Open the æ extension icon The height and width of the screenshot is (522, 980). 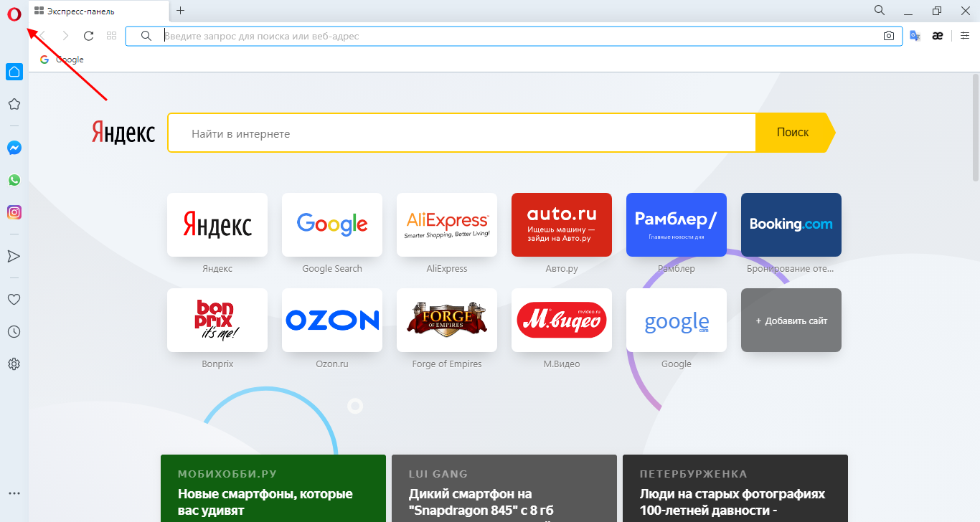pyautogui.click(x=937, y=36)
